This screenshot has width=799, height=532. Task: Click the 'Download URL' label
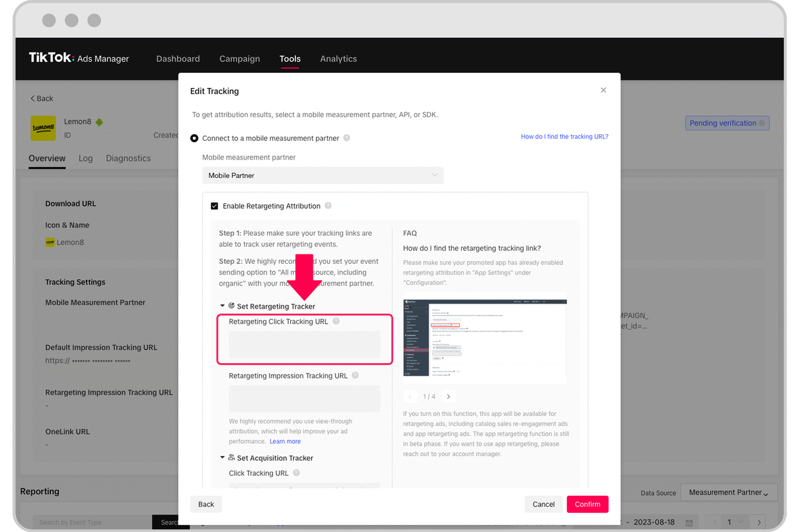point(71,204)
